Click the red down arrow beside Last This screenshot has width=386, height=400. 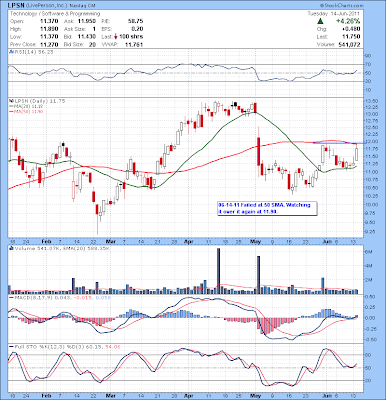tap(115, 37)
